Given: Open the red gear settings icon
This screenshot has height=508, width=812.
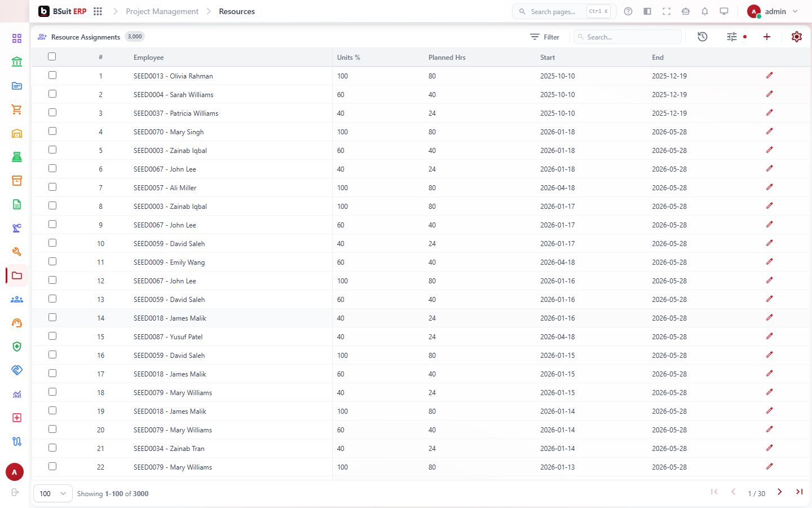Looking at the screenshot, I should click(797, 37).
